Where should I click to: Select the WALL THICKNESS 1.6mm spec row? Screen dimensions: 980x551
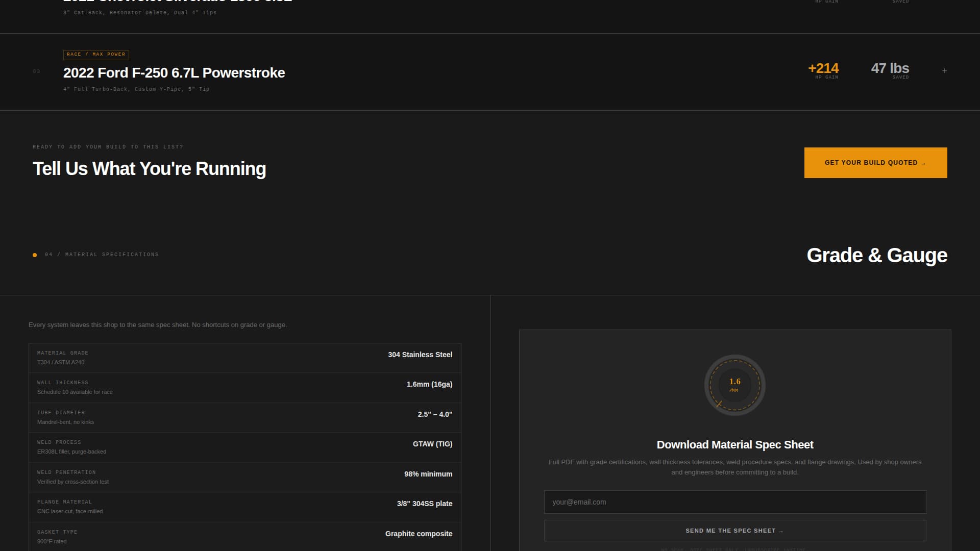[244, 387]
